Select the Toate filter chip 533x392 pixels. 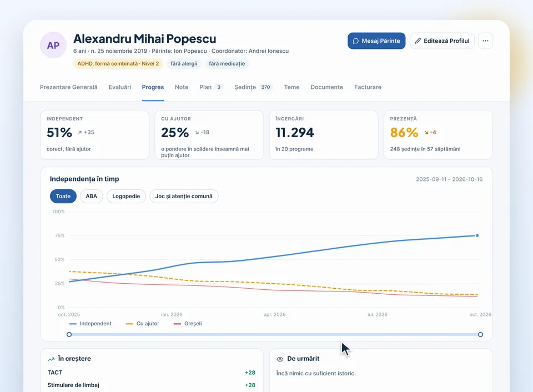(x=63, y=196)
